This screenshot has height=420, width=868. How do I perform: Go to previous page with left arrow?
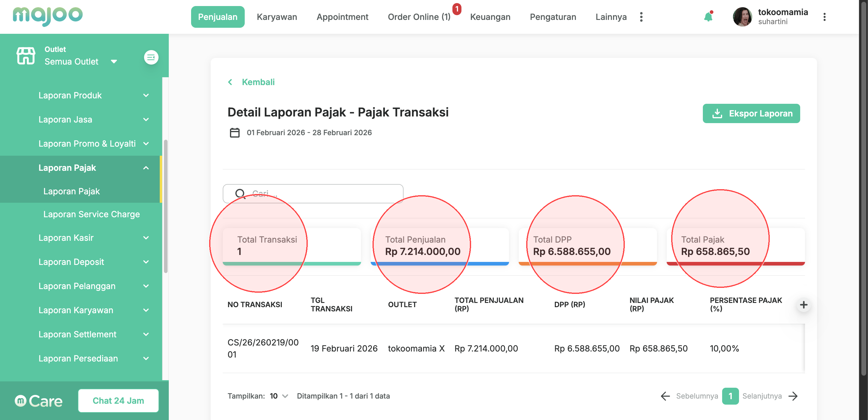665,396
